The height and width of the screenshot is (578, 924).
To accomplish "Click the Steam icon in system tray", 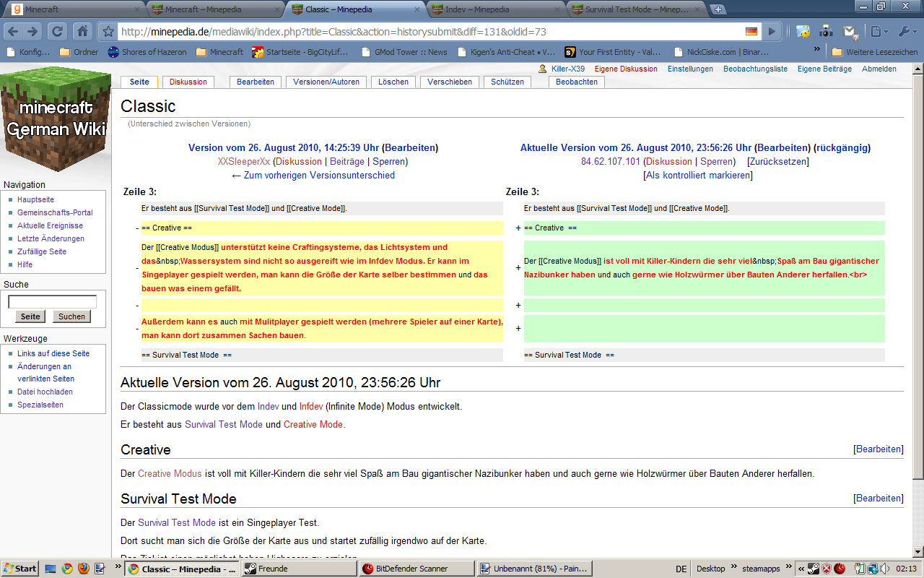I will click(813, 569).
